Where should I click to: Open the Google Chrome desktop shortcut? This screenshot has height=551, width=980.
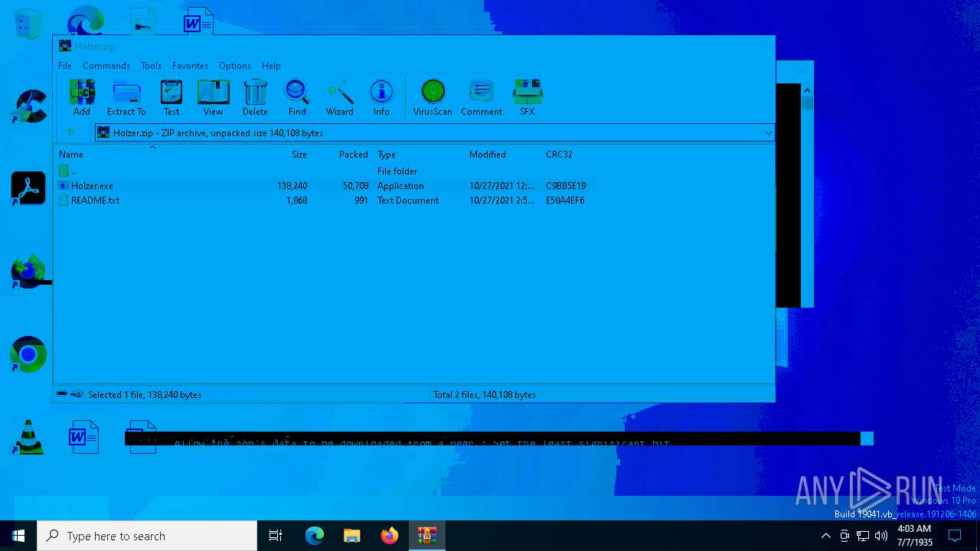point(28,354)
